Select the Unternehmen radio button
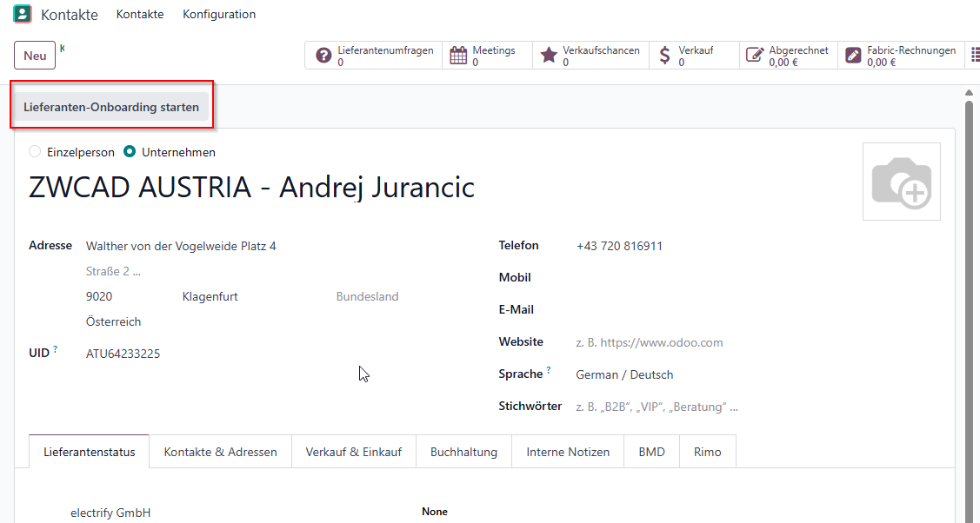The image size is (980, 523). [130, 152]
